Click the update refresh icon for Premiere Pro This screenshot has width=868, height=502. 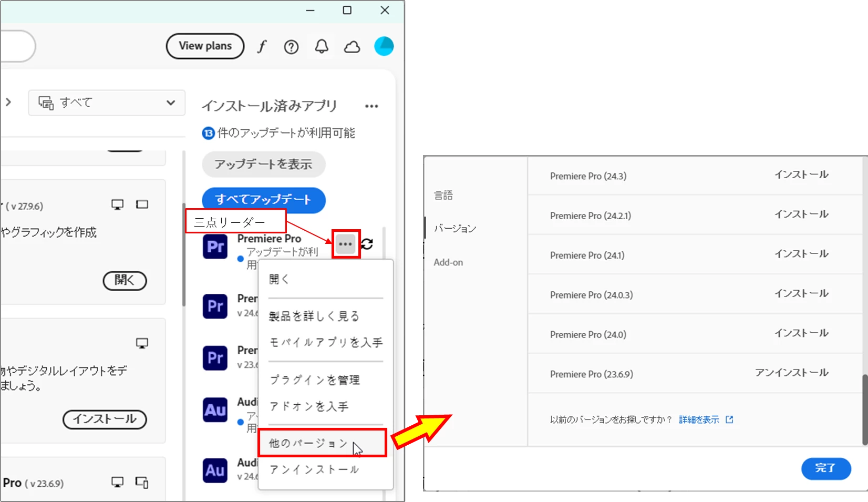(367, 244)
